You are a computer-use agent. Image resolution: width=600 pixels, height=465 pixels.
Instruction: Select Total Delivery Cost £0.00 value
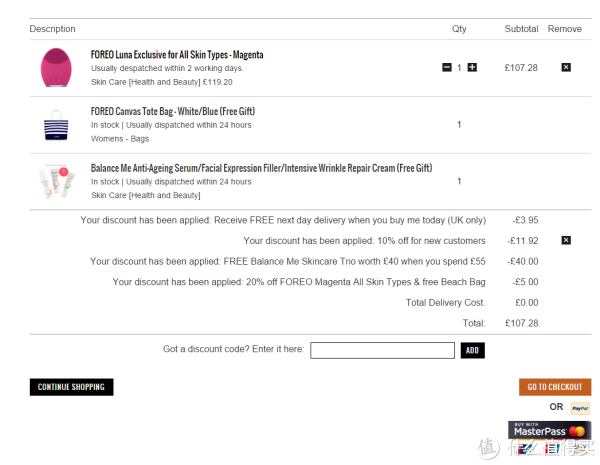click(x=527, y=303)
